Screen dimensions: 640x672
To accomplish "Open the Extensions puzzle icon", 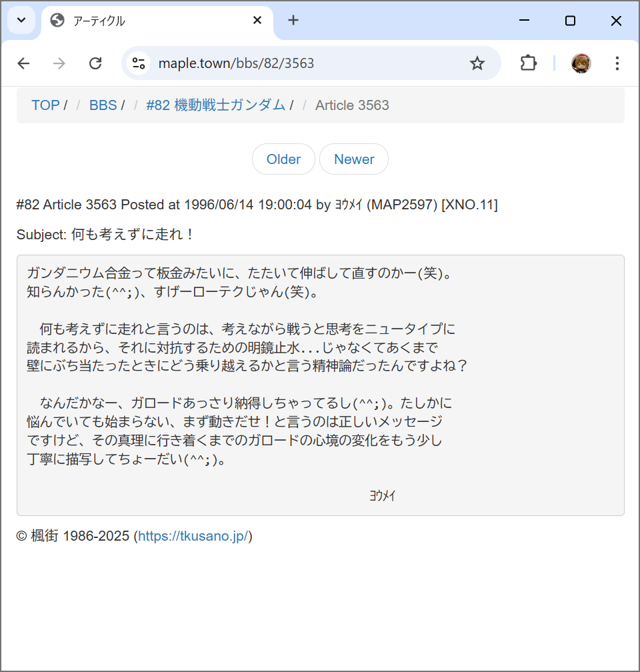I will (528, 63).
